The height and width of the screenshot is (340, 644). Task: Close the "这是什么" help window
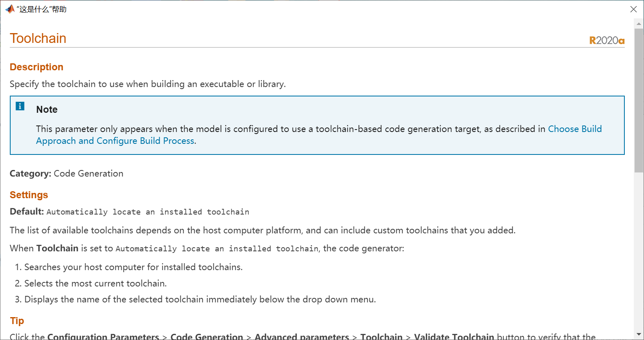(x=633, y=9)
